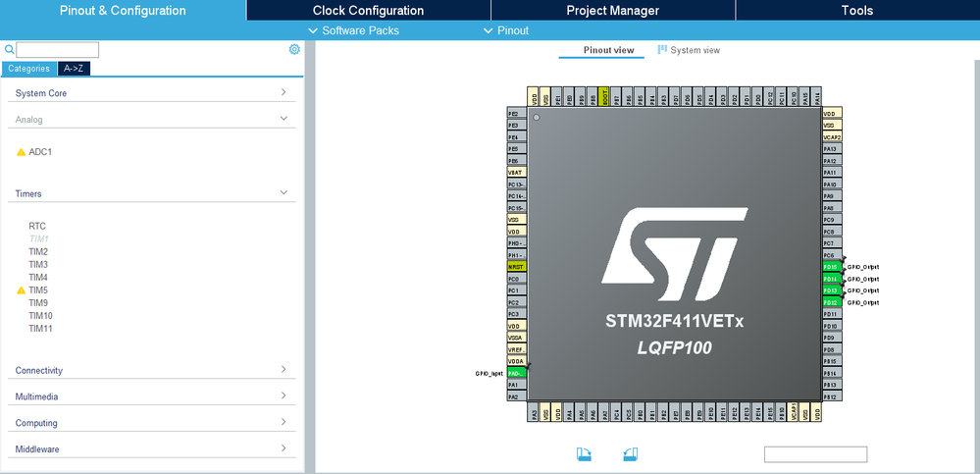Click pin PC0 on chip
The height and width of the screenshot is (474, 980).
pyautogui.click(x=517, y=279)
